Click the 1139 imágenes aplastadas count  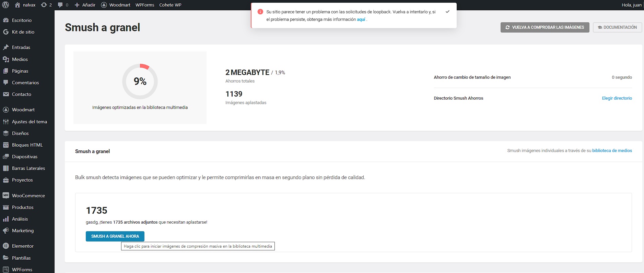click(234, 94)
